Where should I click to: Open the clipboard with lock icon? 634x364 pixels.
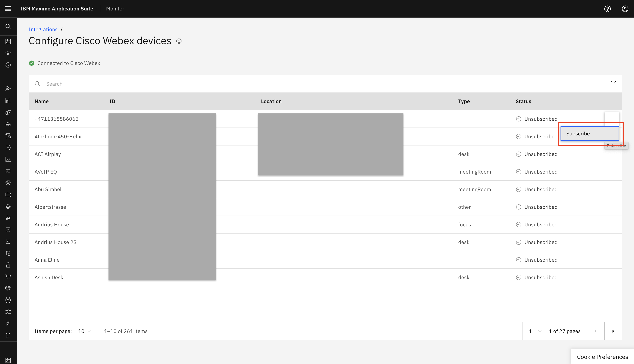[8, 253]
